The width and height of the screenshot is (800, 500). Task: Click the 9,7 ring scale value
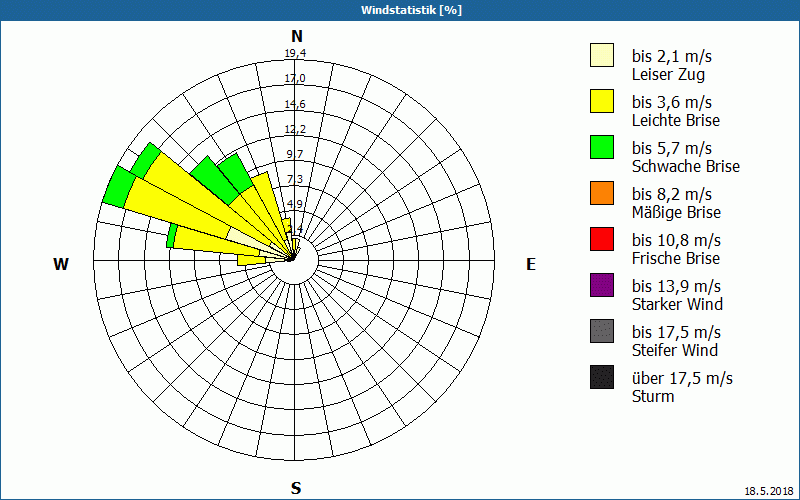coord(295,154)
